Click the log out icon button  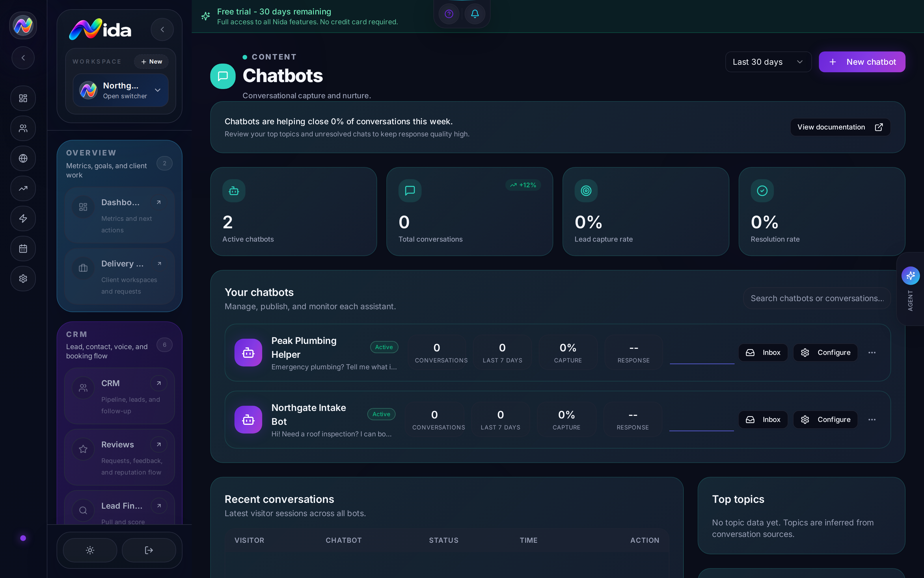tap(149, 550)
